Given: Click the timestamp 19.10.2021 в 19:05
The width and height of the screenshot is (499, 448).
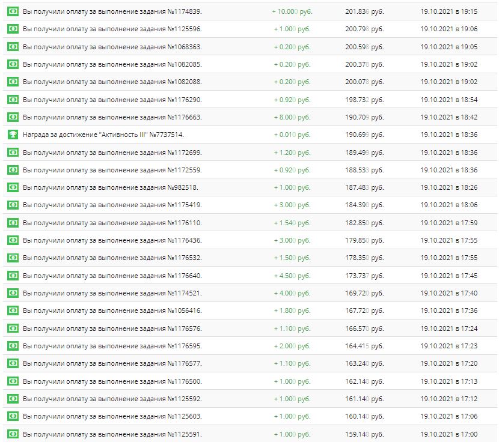Looking at the screenshot, I should (448, 47).
